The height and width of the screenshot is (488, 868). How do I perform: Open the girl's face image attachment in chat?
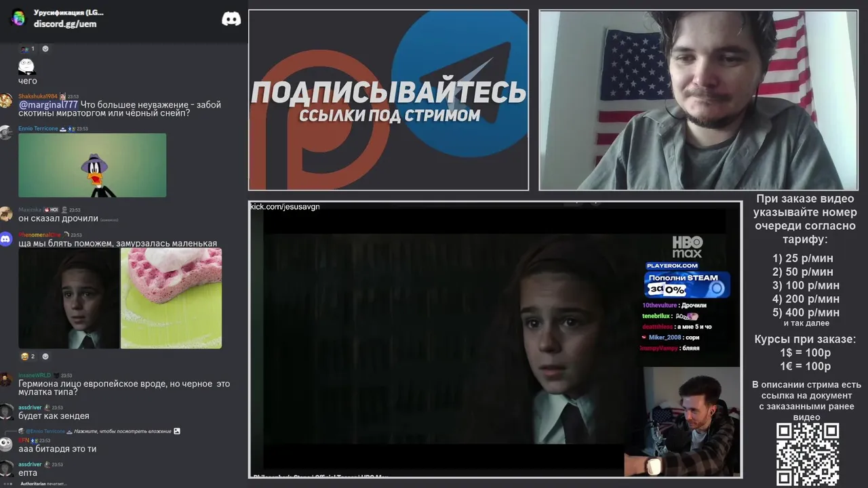click(x=68, y=298)
